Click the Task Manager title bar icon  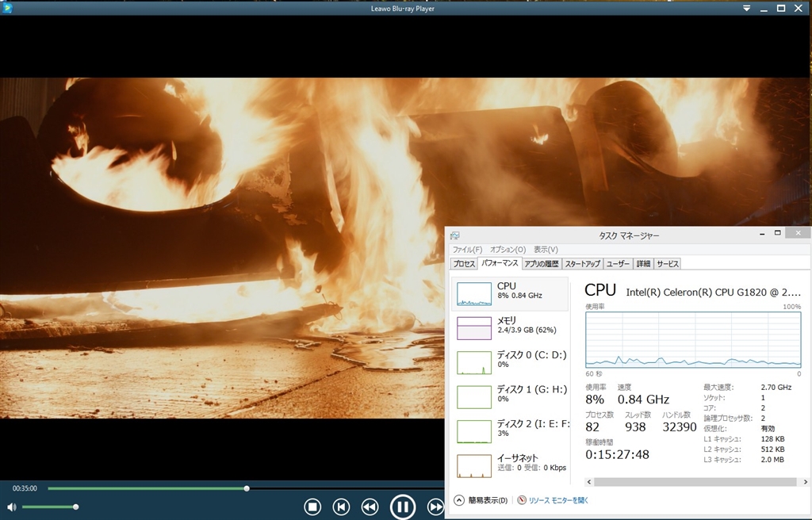pos(454,235)
